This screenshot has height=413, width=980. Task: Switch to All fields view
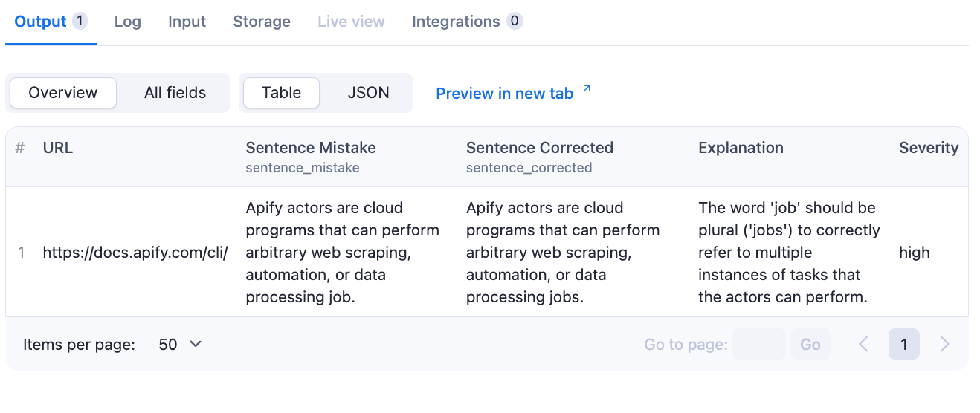tap(175, 93)
